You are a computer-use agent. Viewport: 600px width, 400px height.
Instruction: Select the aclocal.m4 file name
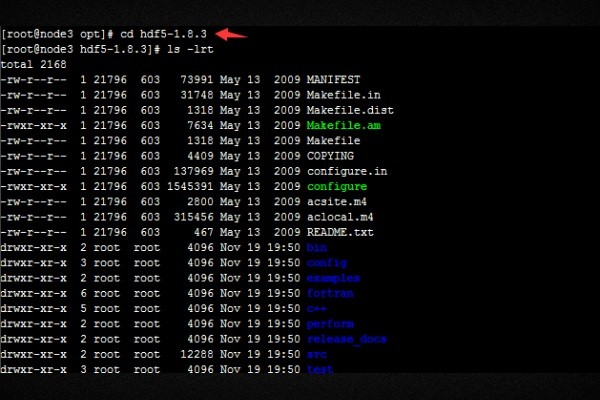point(340,217)
